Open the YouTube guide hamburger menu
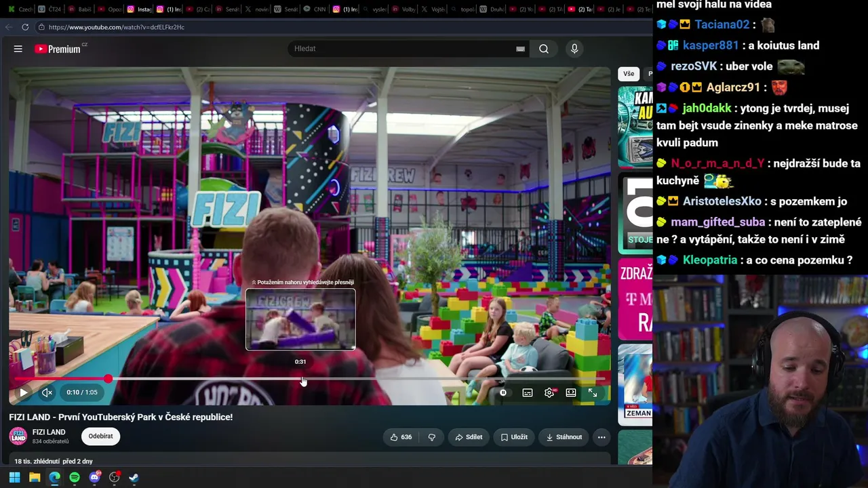Viewport: 868px width, 488px height. pos(18,49)
